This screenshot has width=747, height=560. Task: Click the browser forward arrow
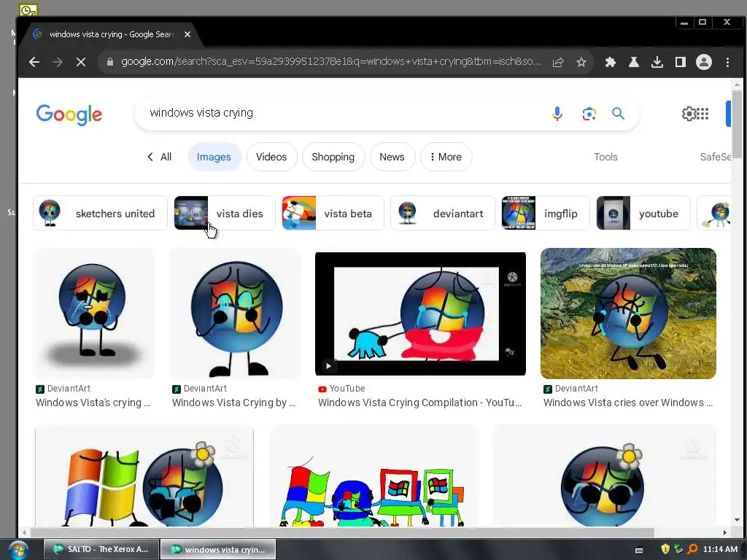57,62
